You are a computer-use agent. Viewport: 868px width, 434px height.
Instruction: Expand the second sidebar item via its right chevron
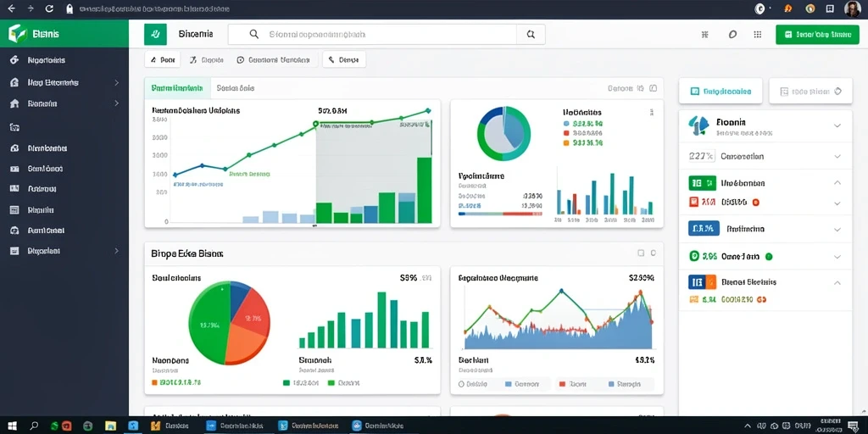pos(116,82)
